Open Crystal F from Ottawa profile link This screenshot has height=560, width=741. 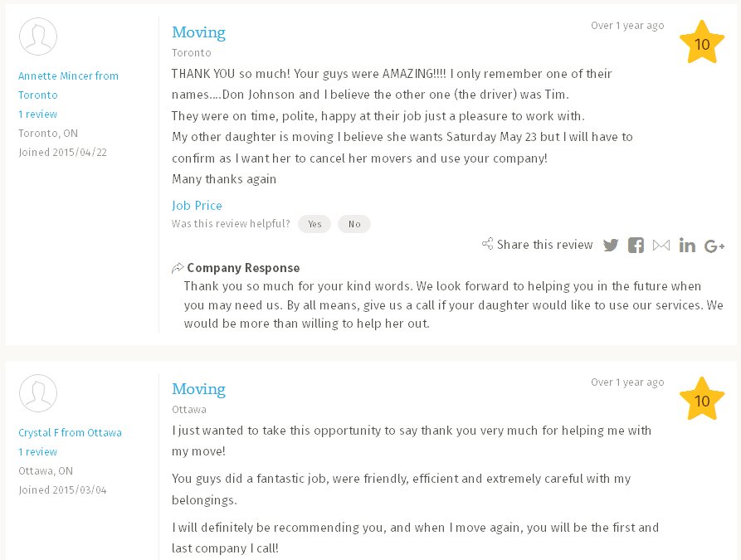[70, 432]
